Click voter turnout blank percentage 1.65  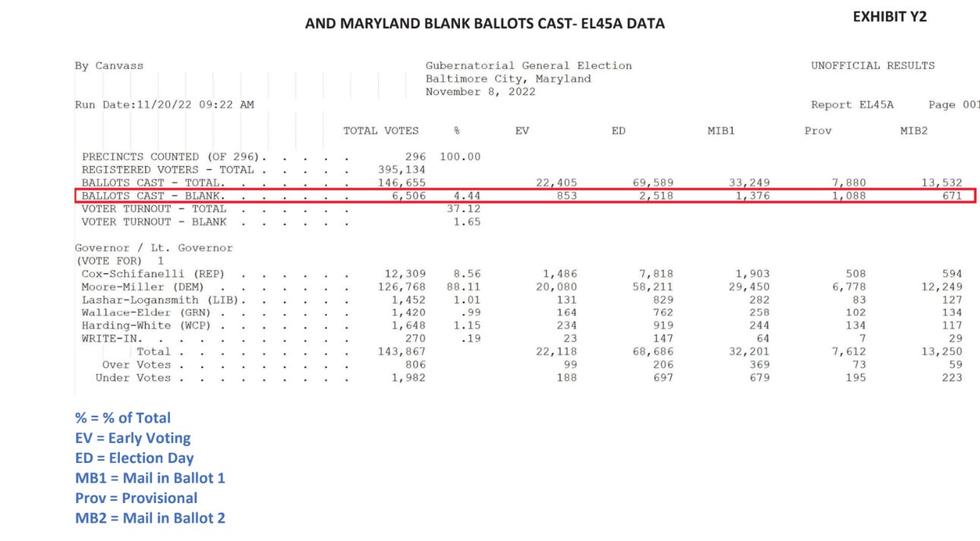click(467, 222)
